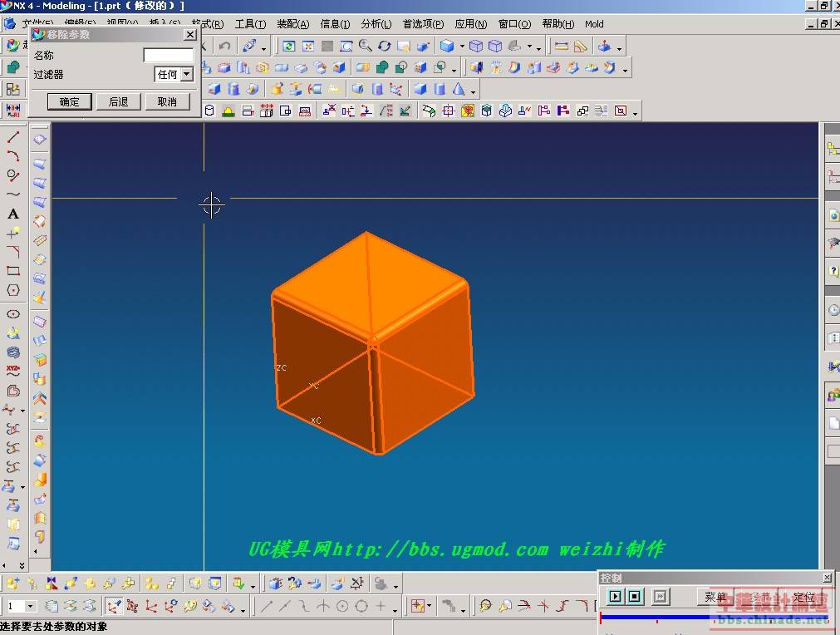Click the 取消 button
Screen dimensions: 840x635
point(167,101)
